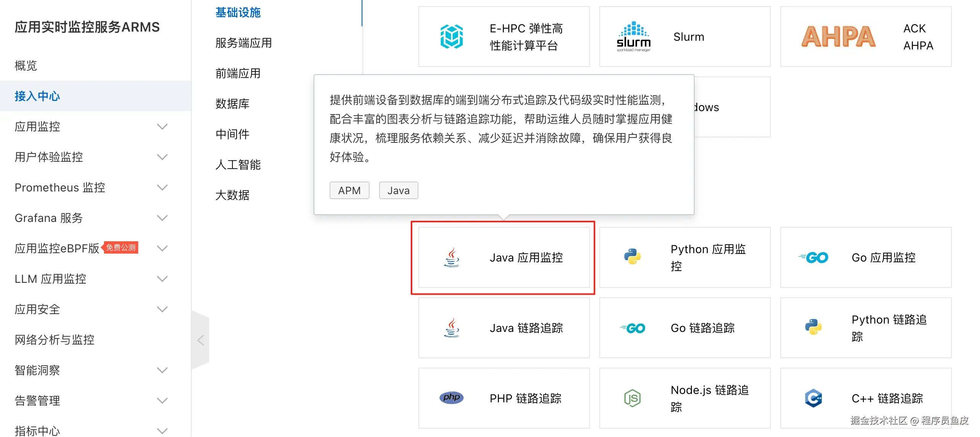Expand the LLM 应用监控 chevron
Image resolution: width=980 pixels, height=437 pixels.
click(x=162, y=279)
